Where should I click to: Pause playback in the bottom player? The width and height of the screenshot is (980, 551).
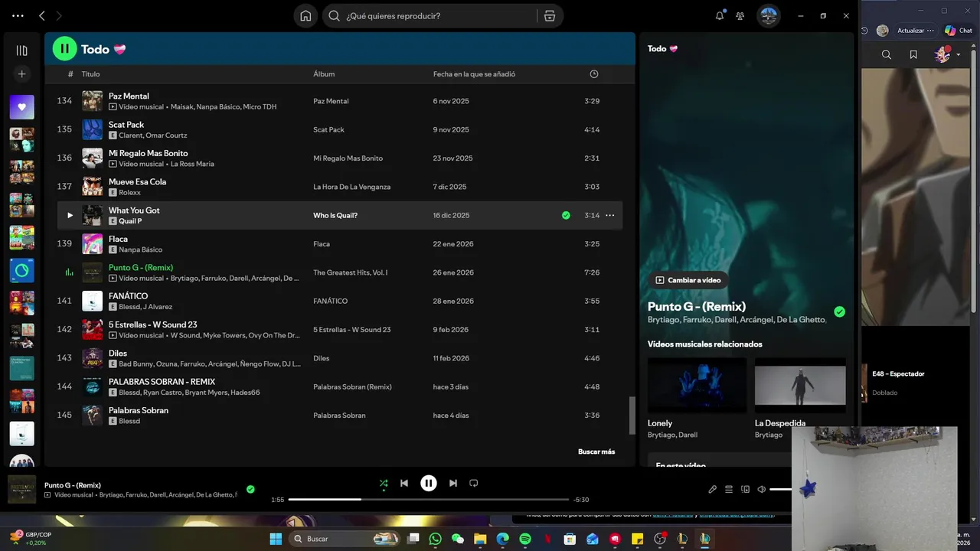(429, 483)
